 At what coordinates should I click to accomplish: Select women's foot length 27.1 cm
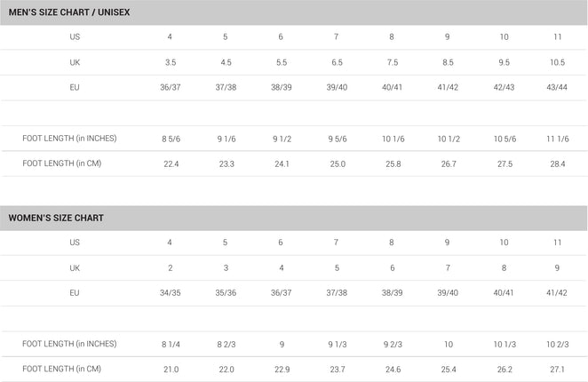(557, 370)
